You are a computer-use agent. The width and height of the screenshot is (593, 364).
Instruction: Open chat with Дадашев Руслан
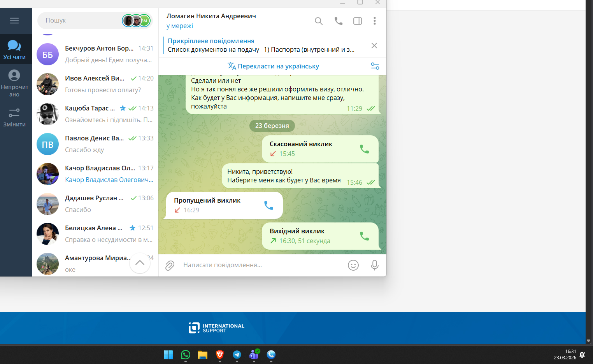coord(95,204)
